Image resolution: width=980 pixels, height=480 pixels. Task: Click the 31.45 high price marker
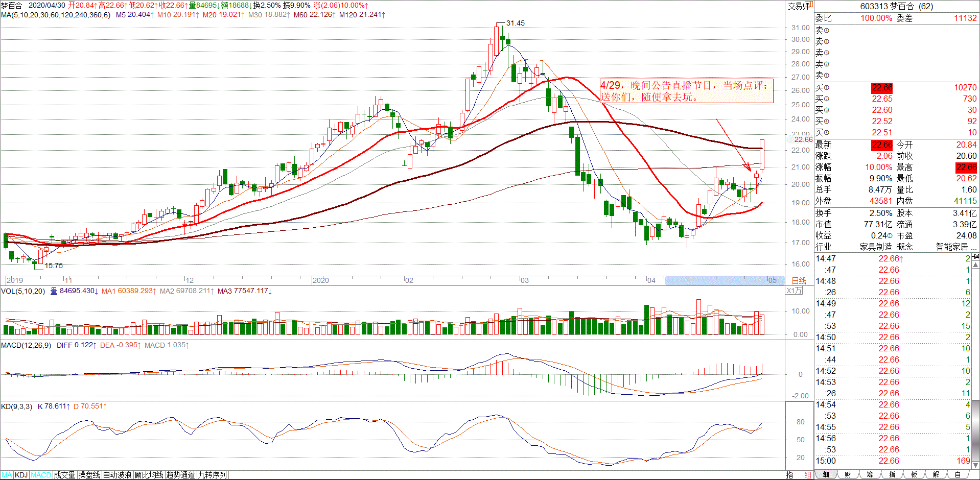(x=515, y=23)
